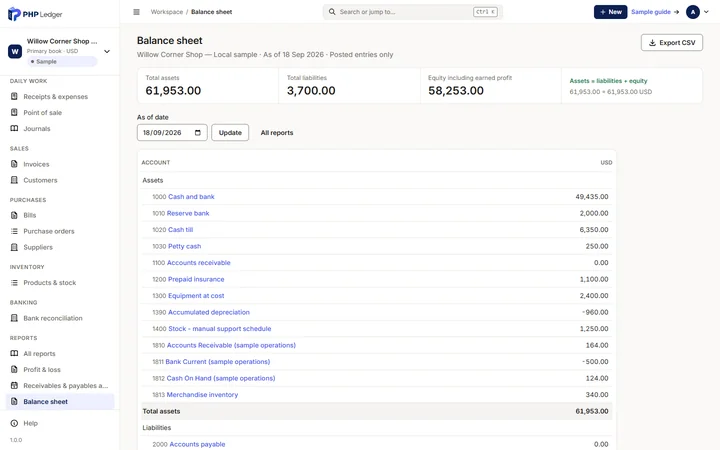720x450 pixels.
Task: Open the Sample guide link
Action: click(655, 12)
